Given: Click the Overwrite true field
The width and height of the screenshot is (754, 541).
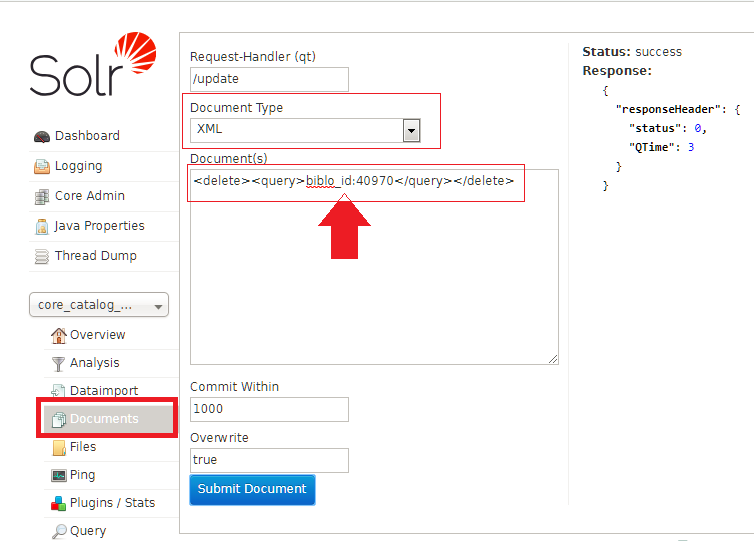Looking at the screenshot, I should (269, 460).
